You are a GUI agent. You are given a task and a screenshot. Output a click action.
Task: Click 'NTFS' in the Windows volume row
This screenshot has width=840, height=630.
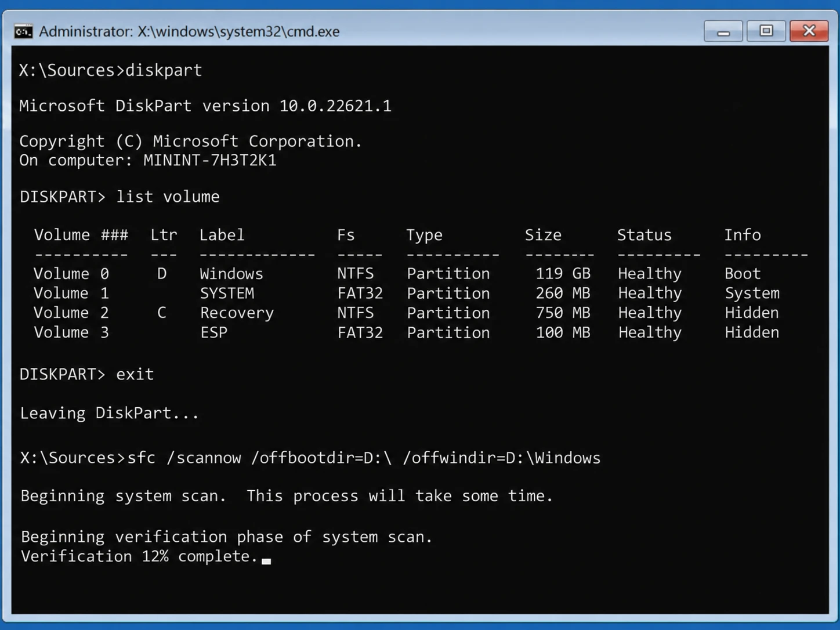coord(356,273)
